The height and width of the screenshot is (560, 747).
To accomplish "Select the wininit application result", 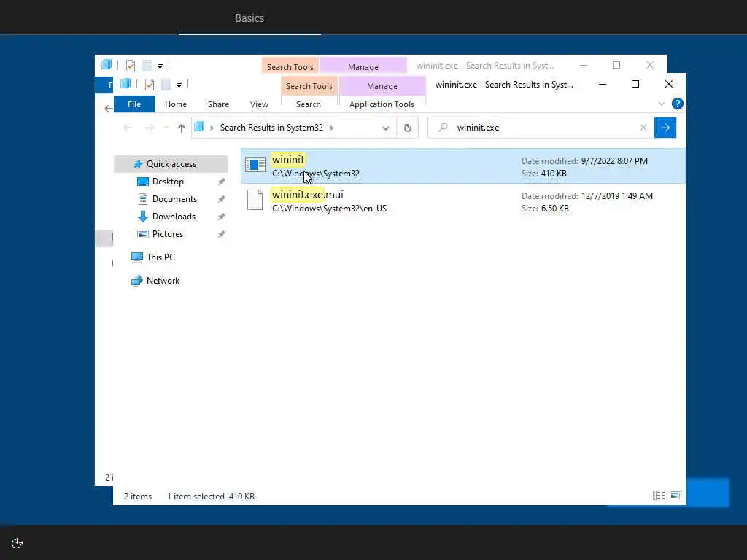I will click(x=463, y=166).
